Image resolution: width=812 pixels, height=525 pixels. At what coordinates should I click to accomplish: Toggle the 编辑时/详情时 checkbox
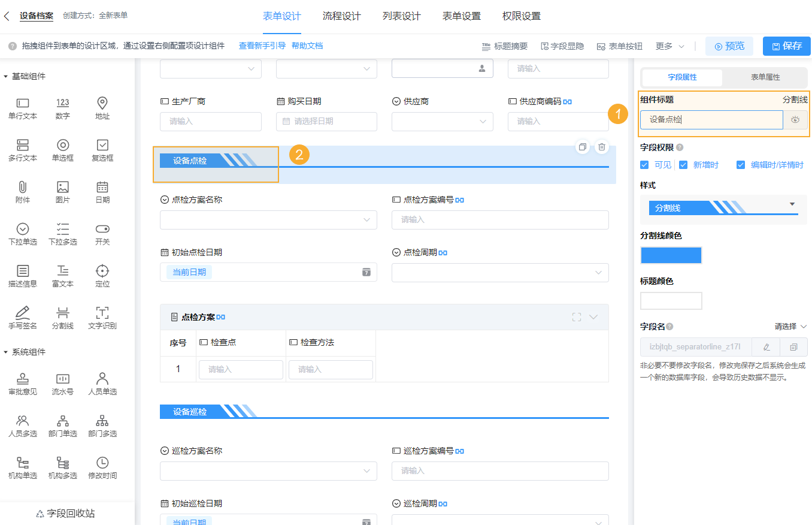click(x=741, y=164)
